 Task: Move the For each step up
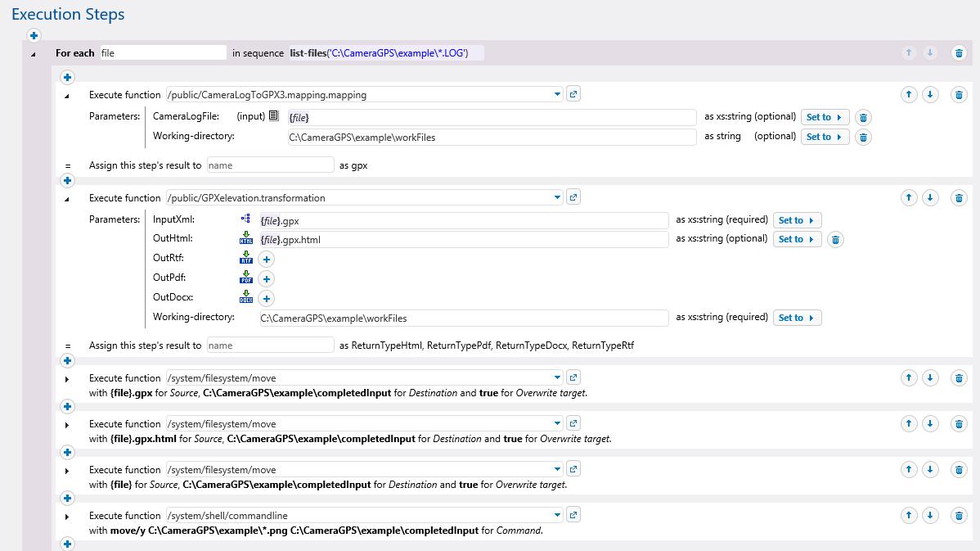click(x=909, y=53)
